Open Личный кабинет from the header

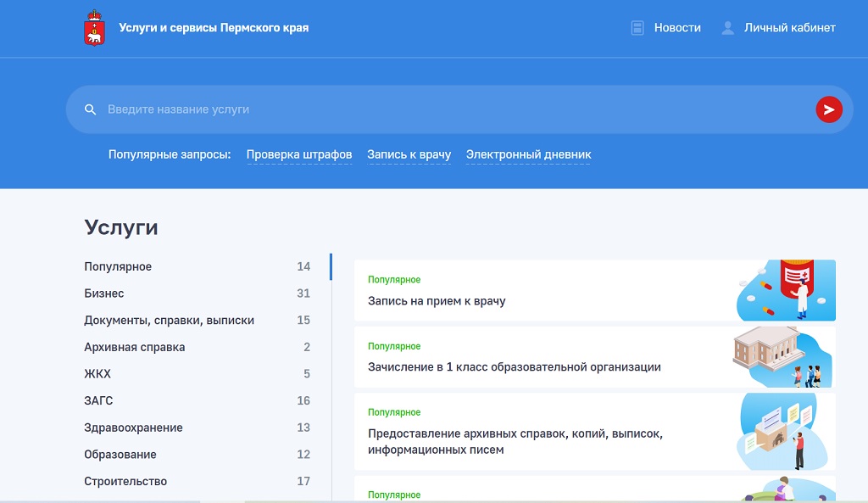pos(789,28)
